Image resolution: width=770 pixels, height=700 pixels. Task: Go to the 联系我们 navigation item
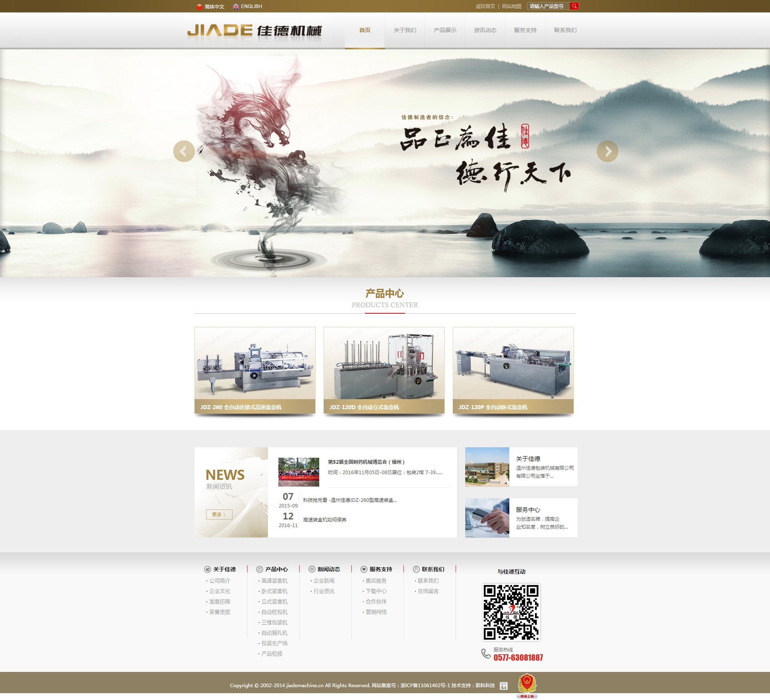pos(565,30)
